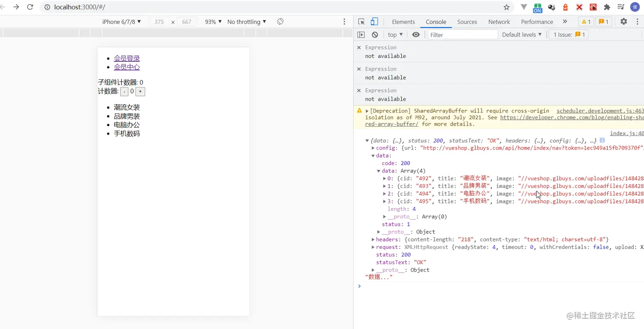Create a live expression with eye icon
Screen dimensions: 644x329
click(x=416, y=35)
